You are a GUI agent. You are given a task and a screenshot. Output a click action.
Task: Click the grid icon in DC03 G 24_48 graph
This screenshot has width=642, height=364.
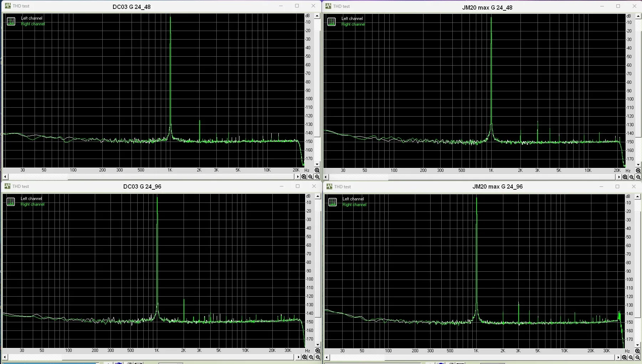click(x=11, y=21)
